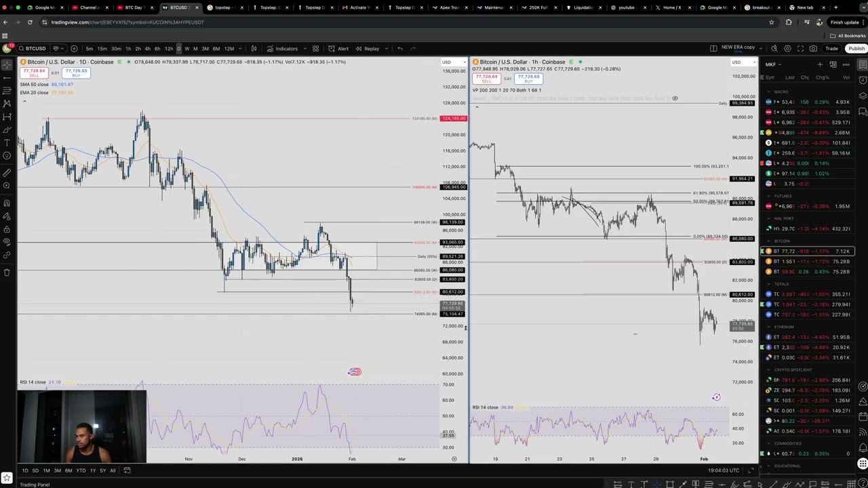Select the patterns tool in left toolbar
Viewport: 868px width, 488px height.
pos(7,104)
